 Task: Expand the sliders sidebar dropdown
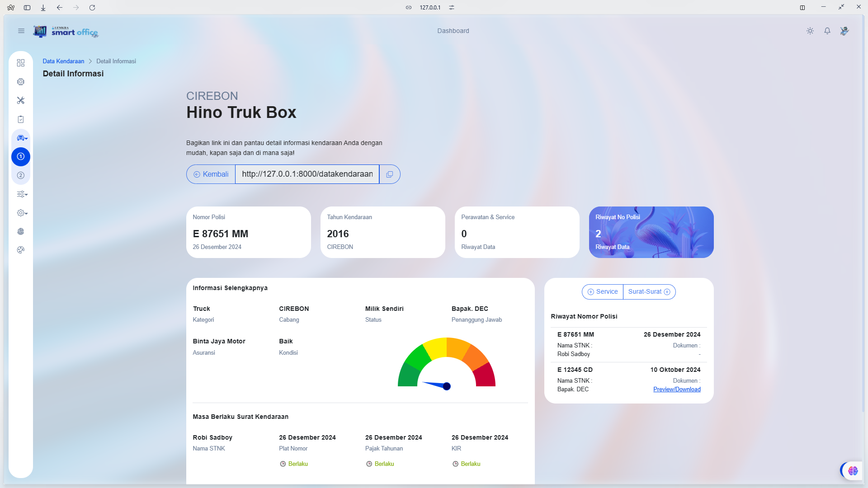click(22, 194)
